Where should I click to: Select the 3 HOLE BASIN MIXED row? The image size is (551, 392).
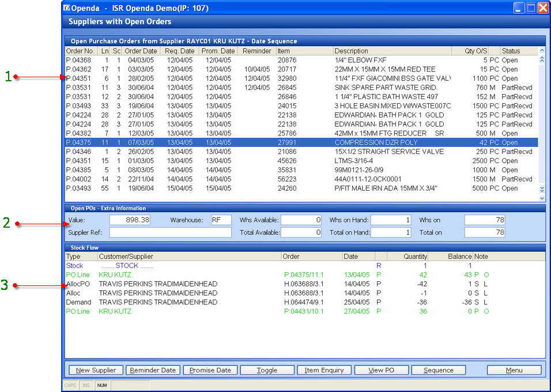click(x=301, y=106)
